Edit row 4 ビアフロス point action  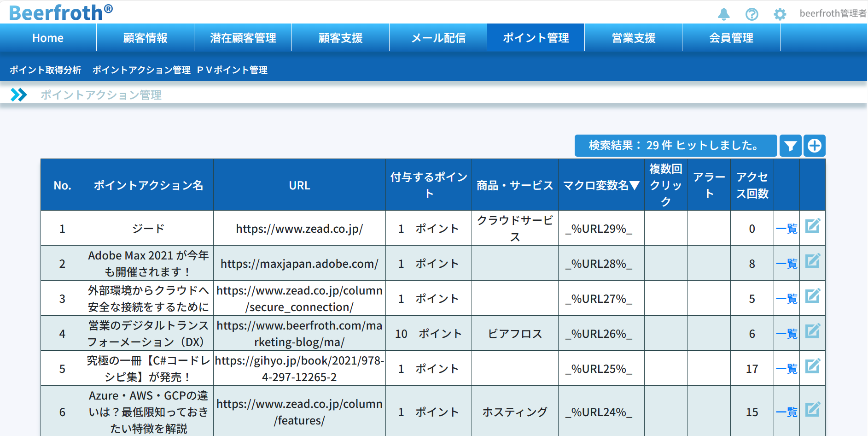(x=812, y=331)
